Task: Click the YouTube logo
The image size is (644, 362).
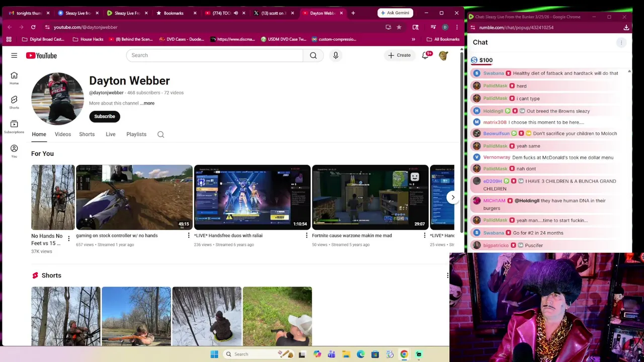Action: [x=41, y=55]
